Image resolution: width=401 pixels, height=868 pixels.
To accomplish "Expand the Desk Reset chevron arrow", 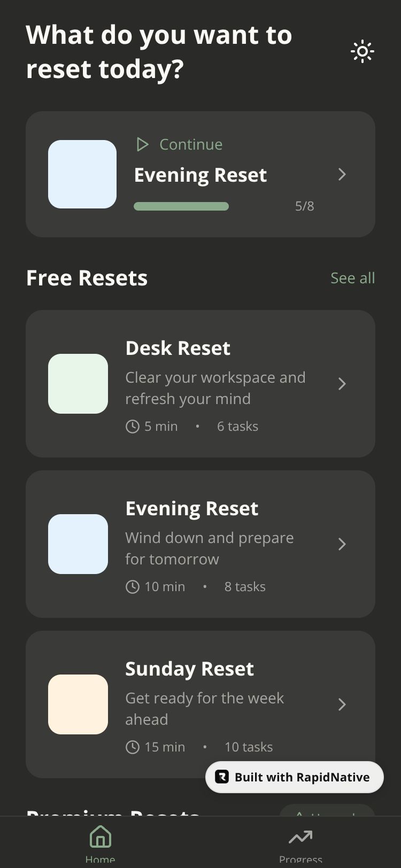I will point(342,384).
